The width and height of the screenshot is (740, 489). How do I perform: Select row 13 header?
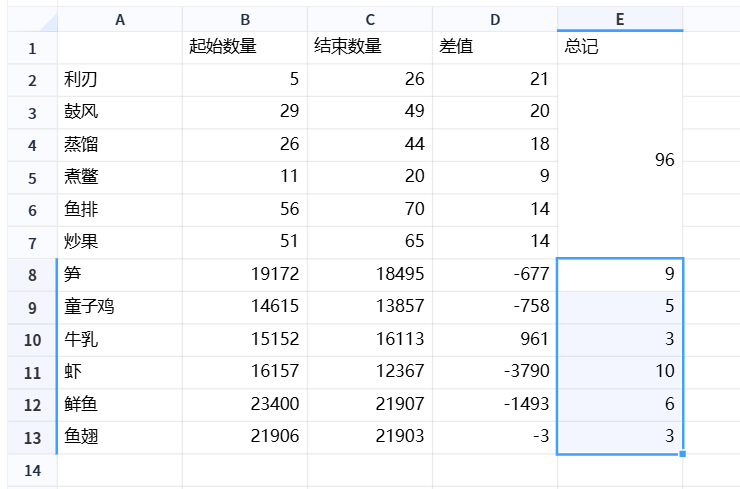click(x=33, y=438)
